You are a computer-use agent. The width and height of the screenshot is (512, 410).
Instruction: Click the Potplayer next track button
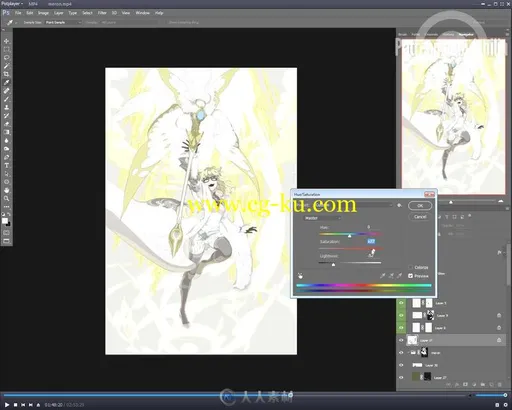coord(31,405)
